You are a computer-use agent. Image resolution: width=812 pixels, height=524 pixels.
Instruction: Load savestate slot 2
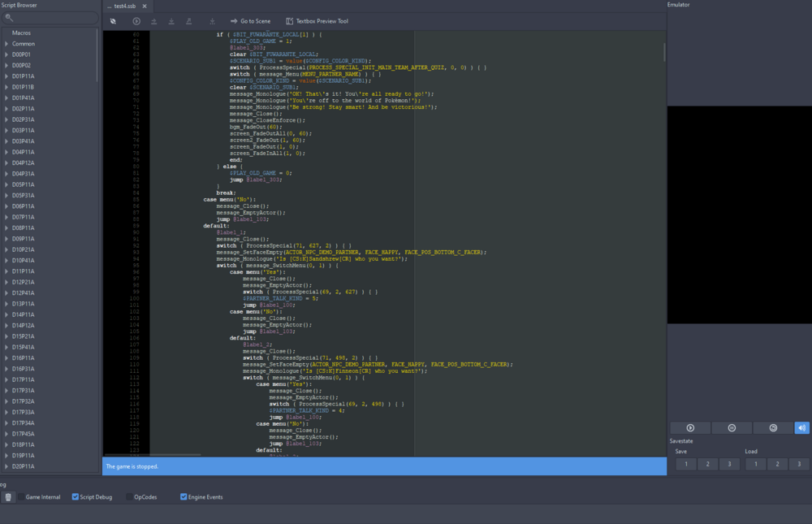[x=778, y=463]
